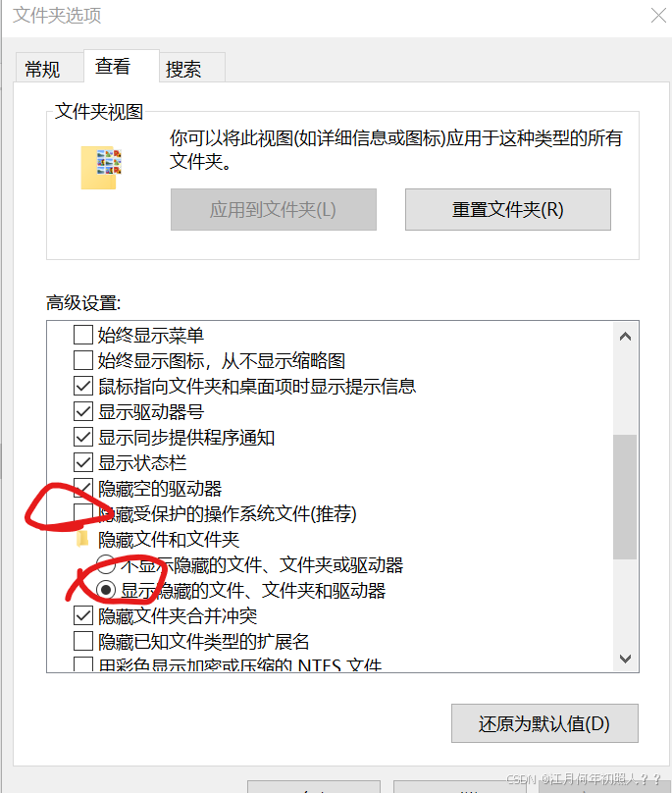Check 隐藏已知文件类型的扩展名
This screenshot has width=672, height=793.
[83, 641]
